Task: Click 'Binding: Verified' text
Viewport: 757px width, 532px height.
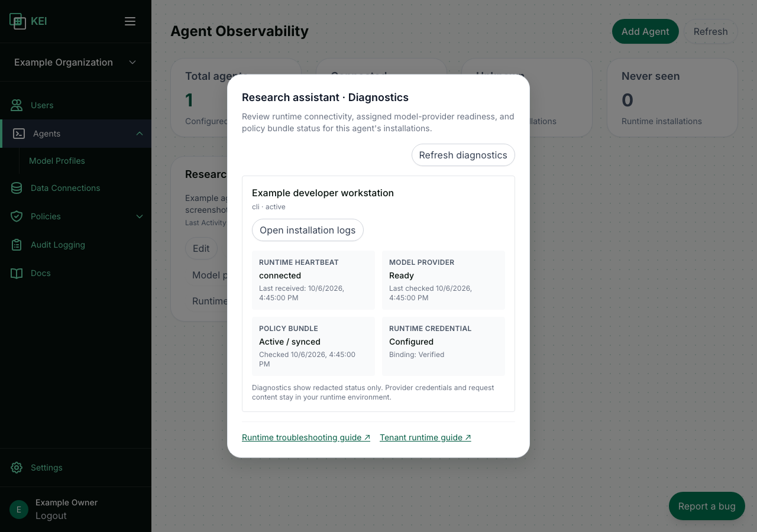Action: (x=416, y=355)
